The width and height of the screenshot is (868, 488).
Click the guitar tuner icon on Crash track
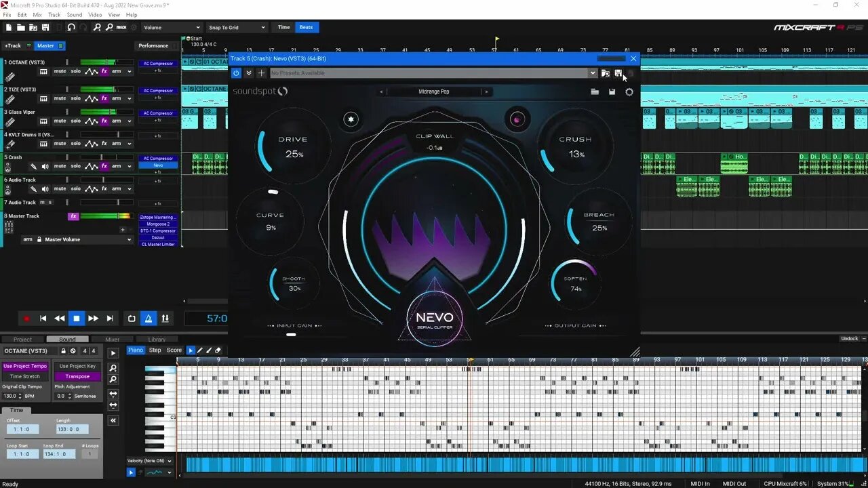pyautogui.click(x=33, y=166)
